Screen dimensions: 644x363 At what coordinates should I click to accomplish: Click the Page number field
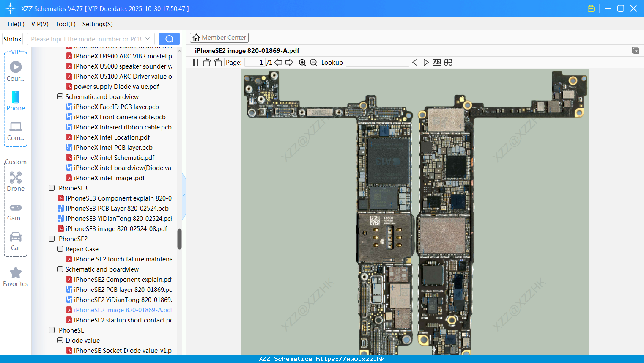coord(255,63)
